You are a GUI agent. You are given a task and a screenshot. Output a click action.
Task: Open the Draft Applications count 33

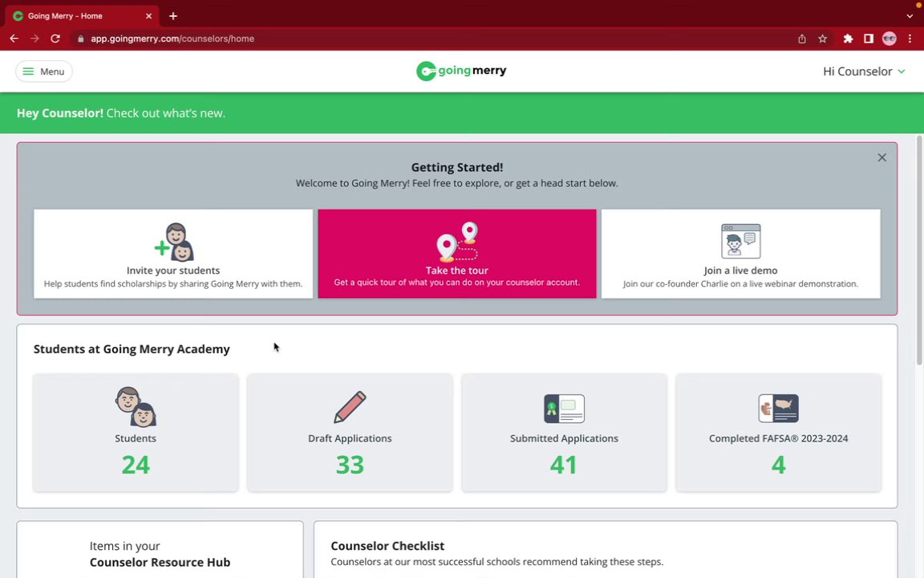tap(350, 465)
